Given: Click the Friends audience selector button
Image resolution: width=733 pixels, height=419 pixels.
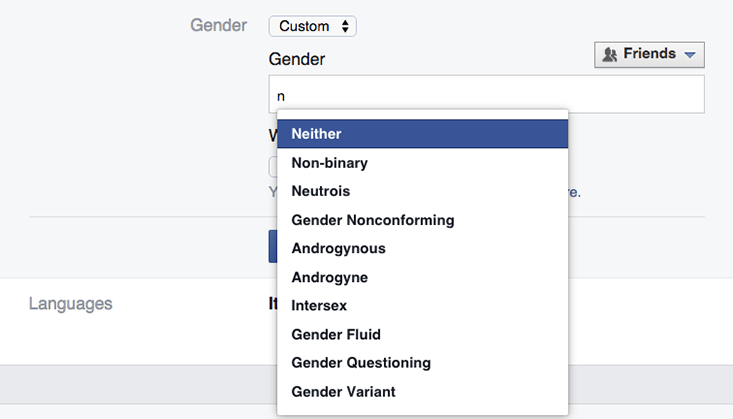Looking at the screenshot, I should coord(649,54).
